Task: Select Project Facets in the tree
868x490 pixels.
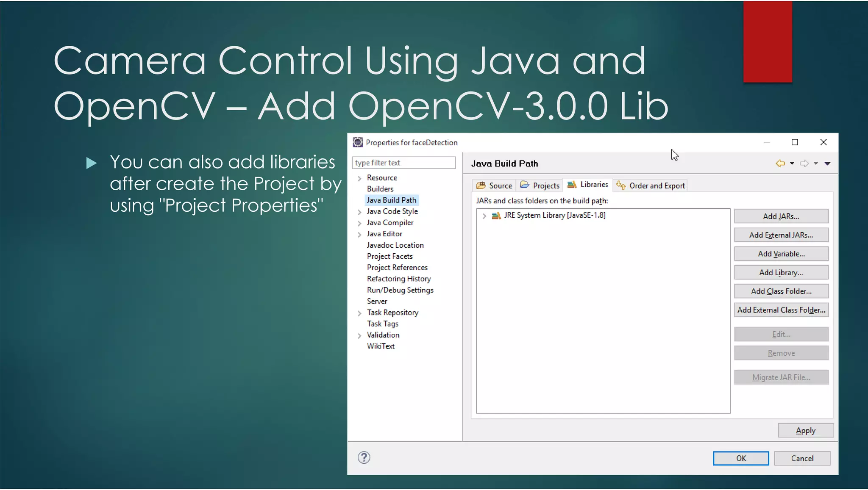Action: coord(389,256)
